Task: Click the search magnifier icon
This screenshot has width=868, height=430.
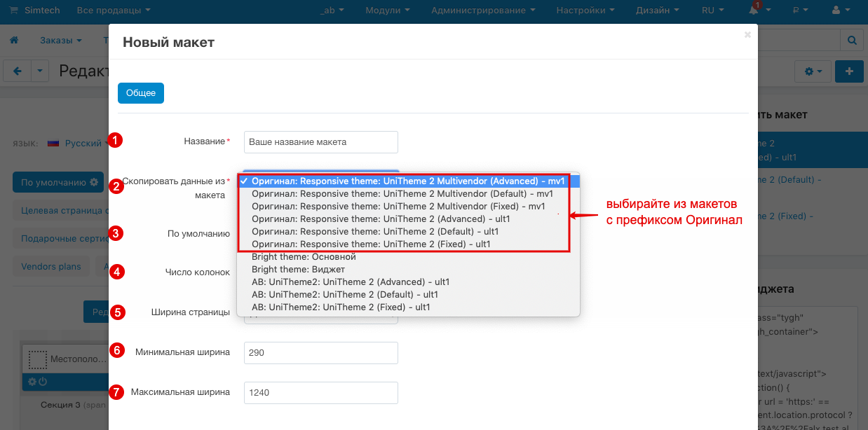Action: (x=853, y=41)
